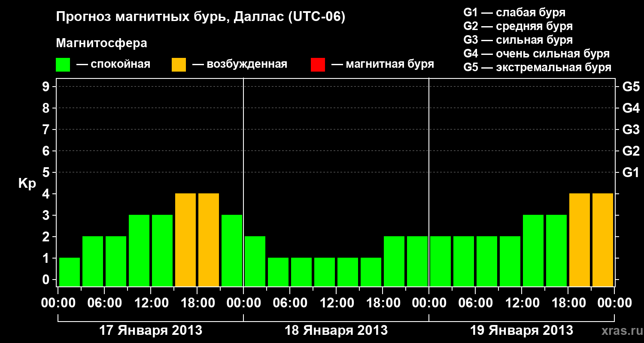Click the '— спокойная' legend label
Screen dimensions: 644x343
[113, 64]
